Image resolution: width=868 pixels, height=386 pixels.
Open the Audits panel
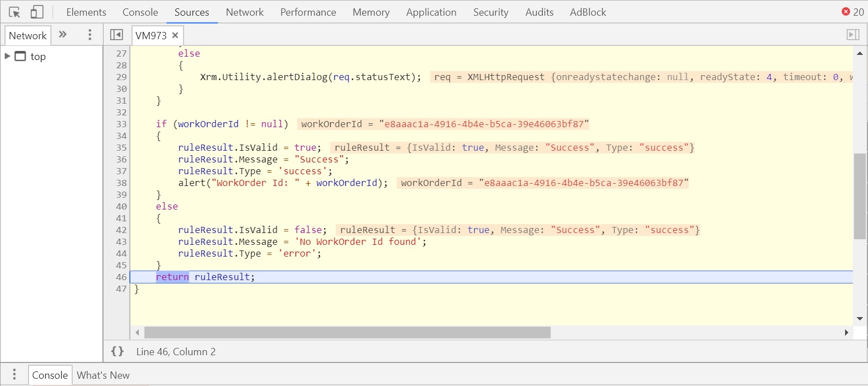point(539,12)
